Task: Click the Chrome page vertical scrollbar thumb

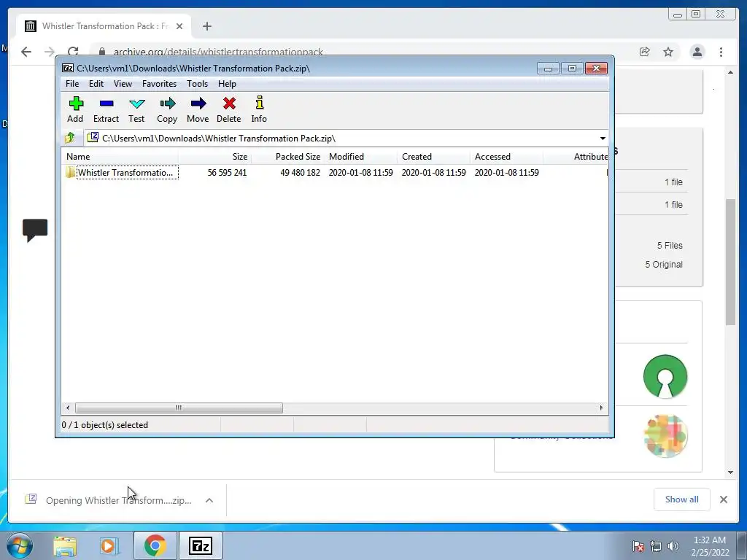Action: [x=730, y=262]
